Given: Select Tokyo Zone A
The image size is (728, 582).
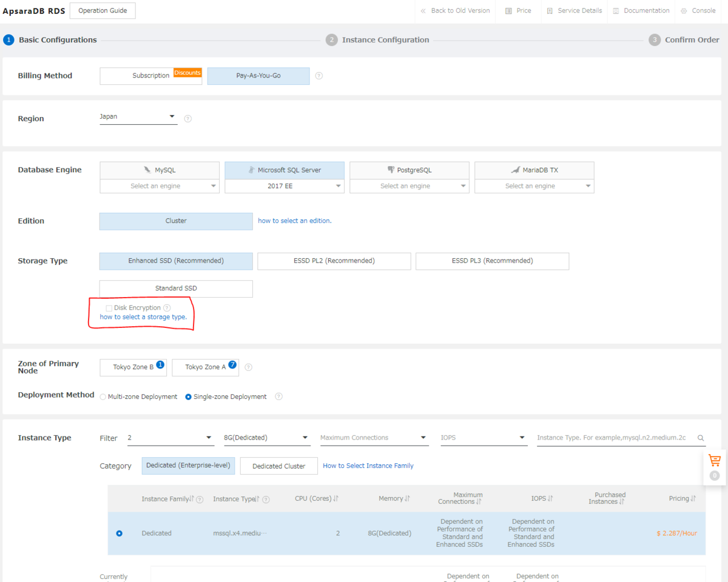Looking at the screenshot, I should (x=206, y=367).
